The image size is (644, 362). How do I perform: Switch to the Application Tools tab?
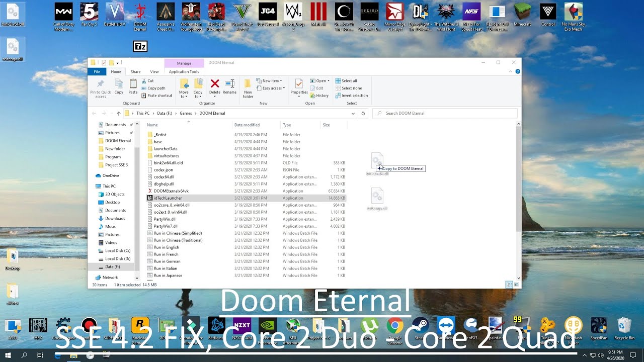coord(184,72)
